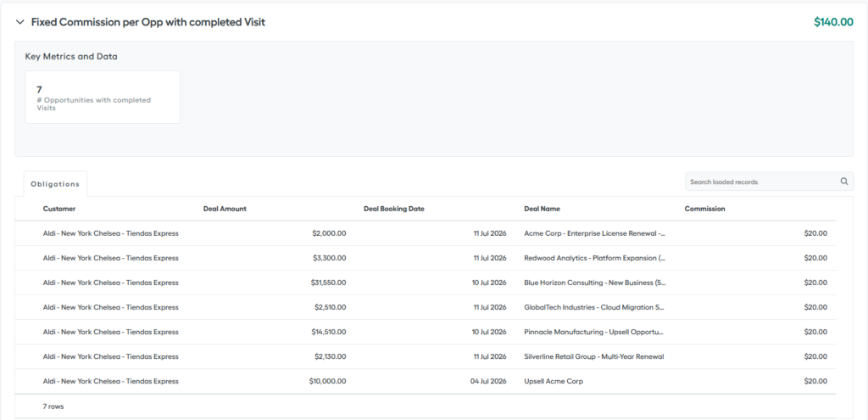Collapse the Fixed Commission per Opp section
The height and width of the screenshot is (420, 868).
point(20,22)
